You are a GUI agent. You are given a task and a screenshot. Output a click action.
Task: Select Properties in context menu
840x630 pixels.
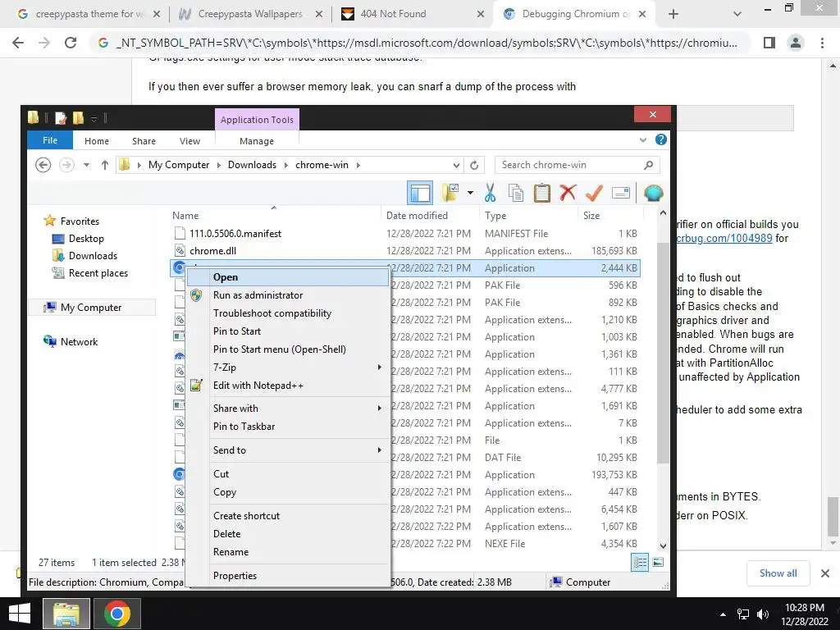pyautogui.click(x=288, y=575)
